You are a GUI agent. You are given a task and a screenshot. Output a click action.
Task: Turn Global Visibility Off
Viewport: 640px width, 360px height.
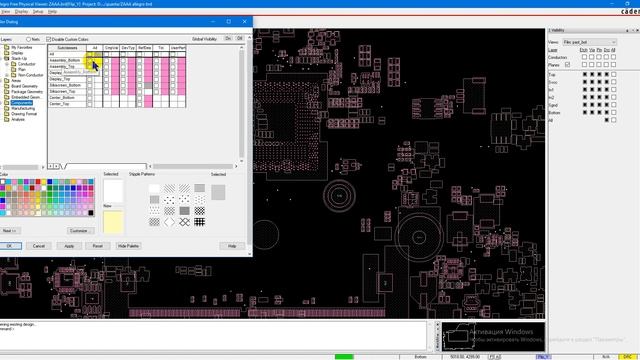[x=240, y=38]
